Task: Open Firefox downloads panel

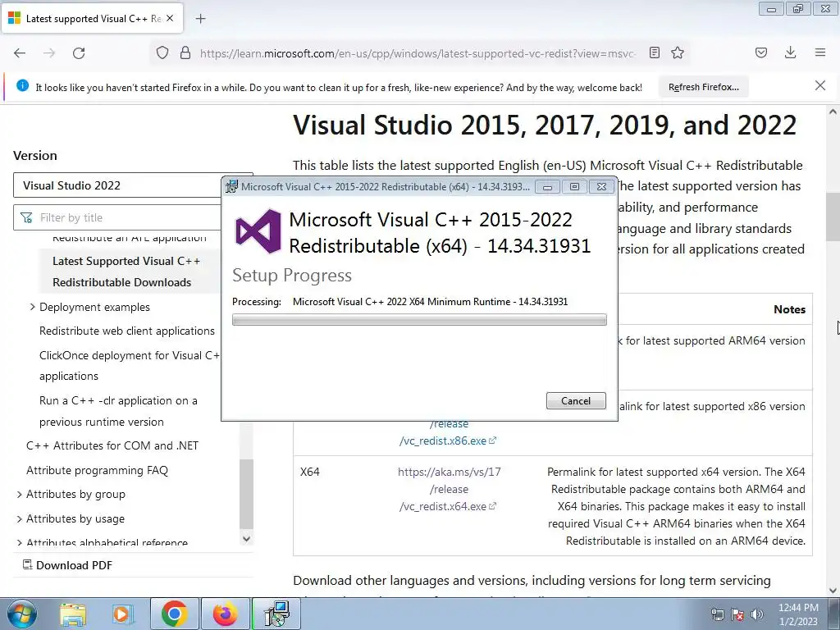Action: click(790, 52)
